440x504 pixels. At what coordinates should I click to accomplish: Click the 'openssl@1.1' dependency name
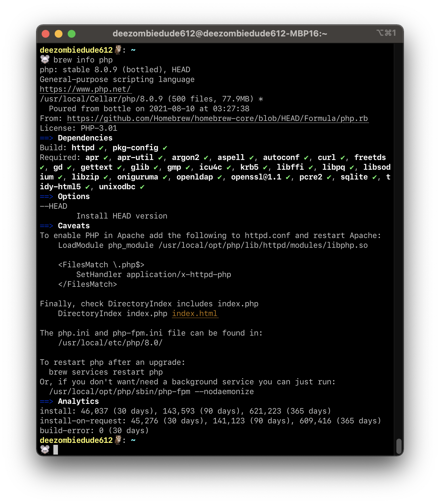point(256,177)
